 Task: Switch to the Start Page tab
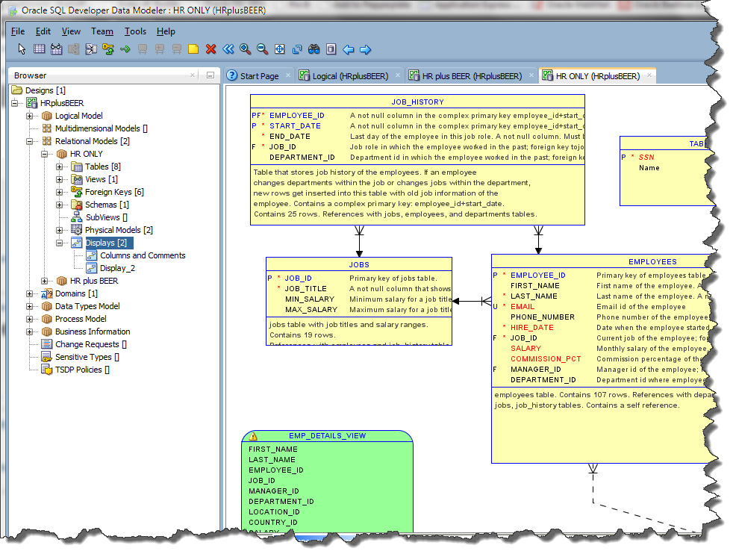(259, 75)
